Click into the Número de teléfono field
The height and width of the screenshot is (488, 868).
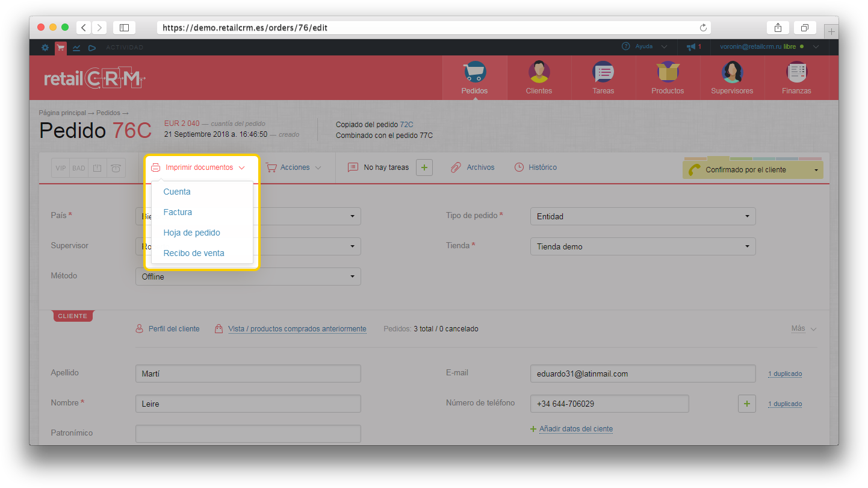tap(609, 404)
